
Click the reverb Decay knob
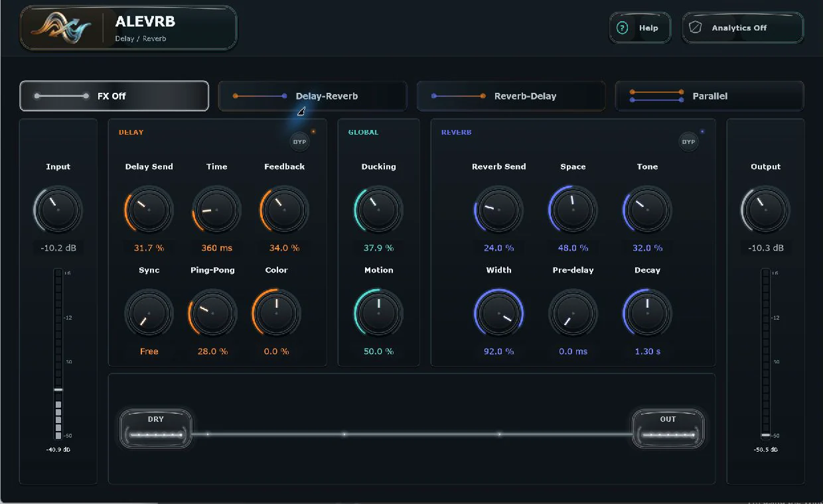point(647,313)
